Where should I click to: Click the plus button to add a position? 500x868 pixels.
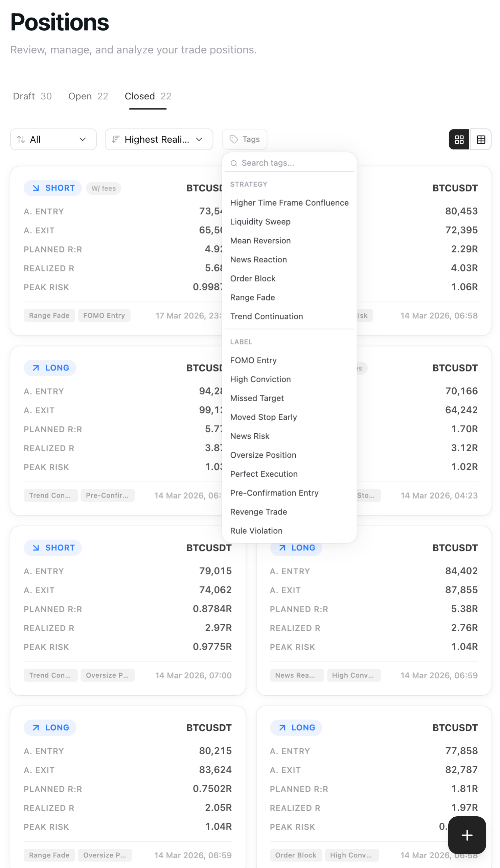[467, 835]
